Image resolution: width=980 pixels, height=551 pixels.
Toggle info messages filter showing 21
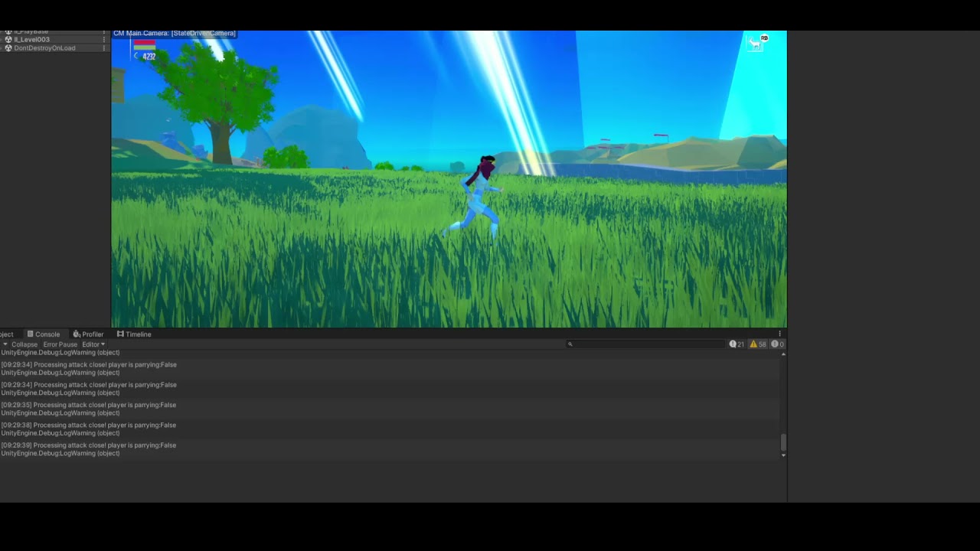point(737,344)
